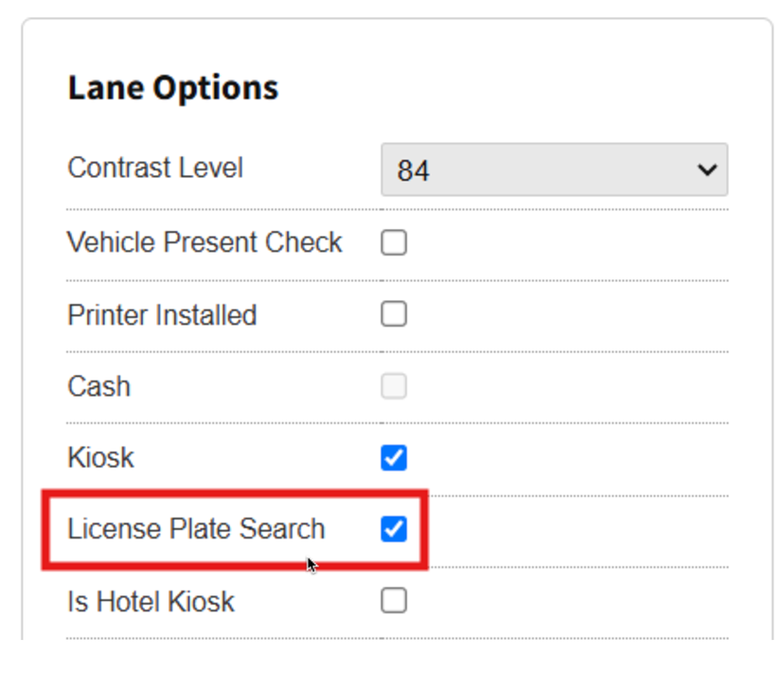Click the Vehicle Present Check label text
784x691 pixels.
(x=205, y=242)
